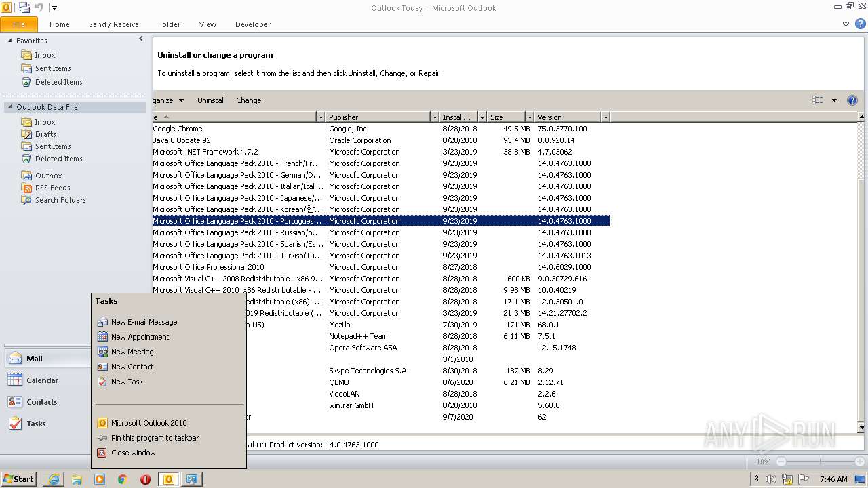
Task: Open the Size column filter arrow
Action: (x=530, y=117)
